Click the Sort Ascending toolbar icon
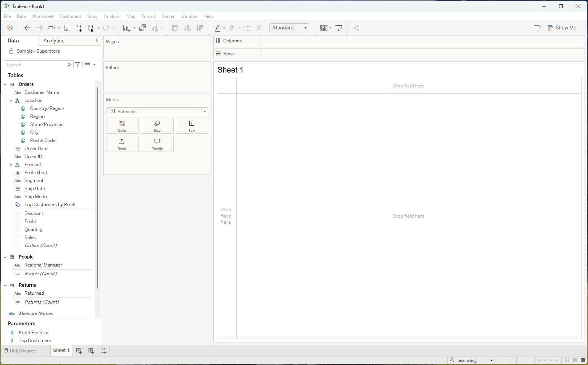588x365 pixels. 187,28
